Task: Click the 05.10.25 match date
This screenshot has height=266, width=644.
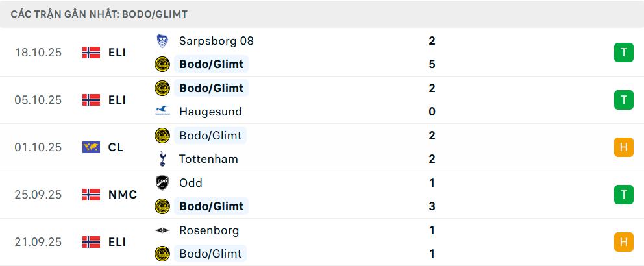Action: [38, 100]
